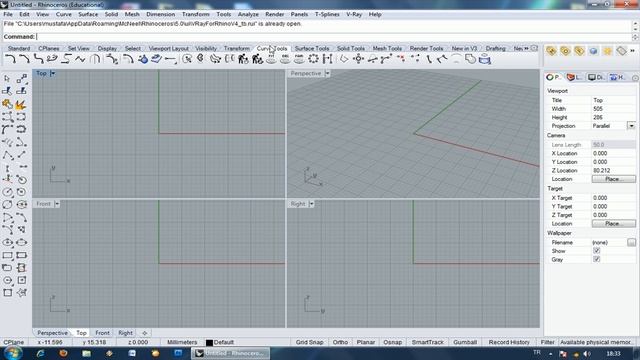640x360 pixels.
Task: Open the Display panel tab
Action: click(596, 78)
